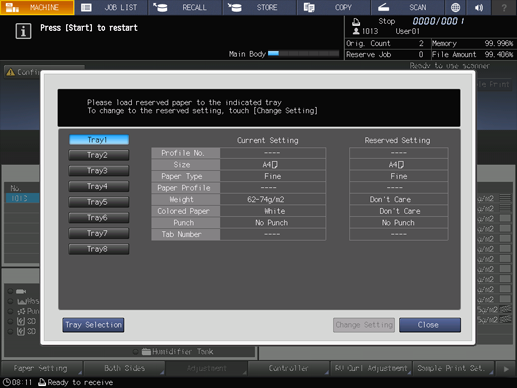
Task: Click the speaker volume icon
Action: (x=479, y=7)
